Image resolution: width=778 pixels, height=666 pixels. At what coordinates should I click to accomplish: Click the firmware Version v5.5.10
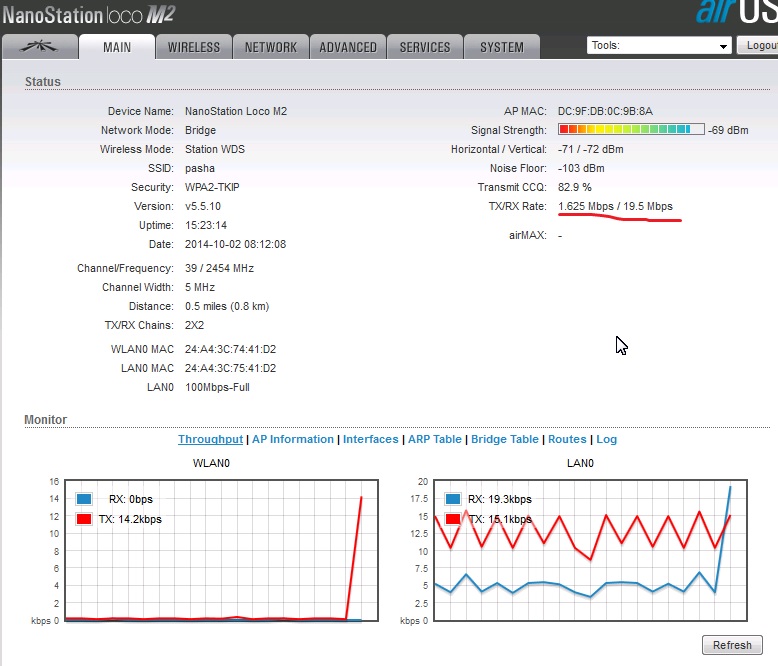pos(203,206)
